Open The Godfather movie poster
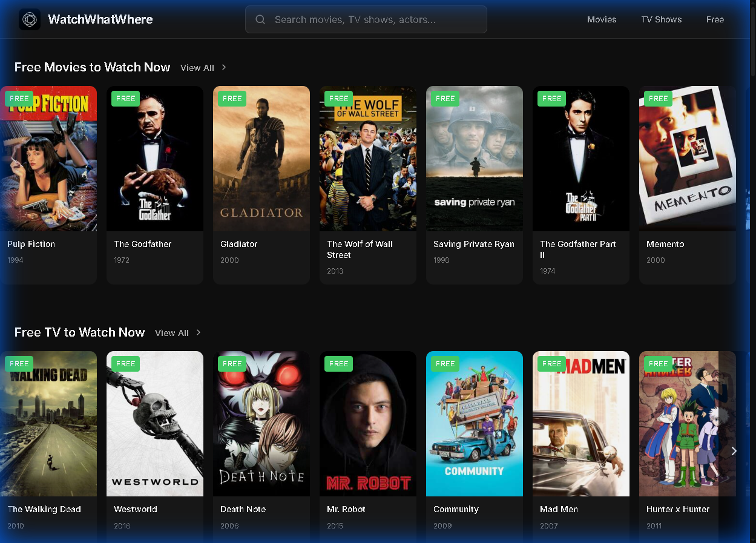756x543 pixels. (x=154, y=158)
